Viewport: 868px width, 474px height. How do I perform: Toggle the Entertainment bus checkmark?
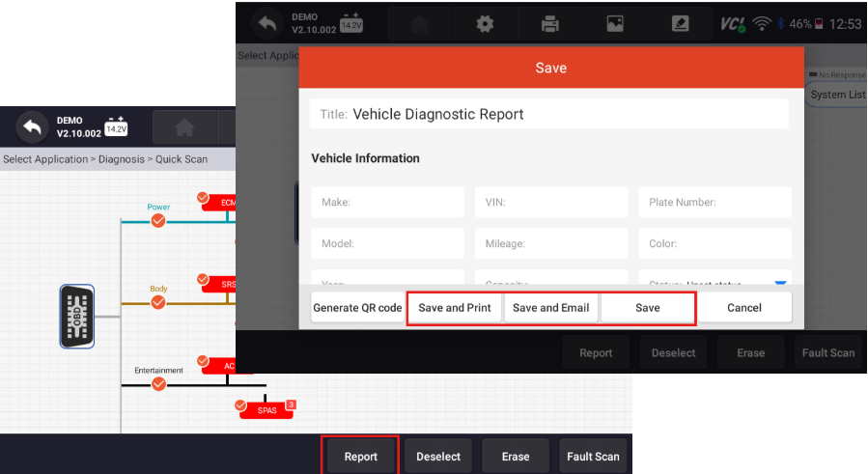pyautogui.click(x=159, y=384)
